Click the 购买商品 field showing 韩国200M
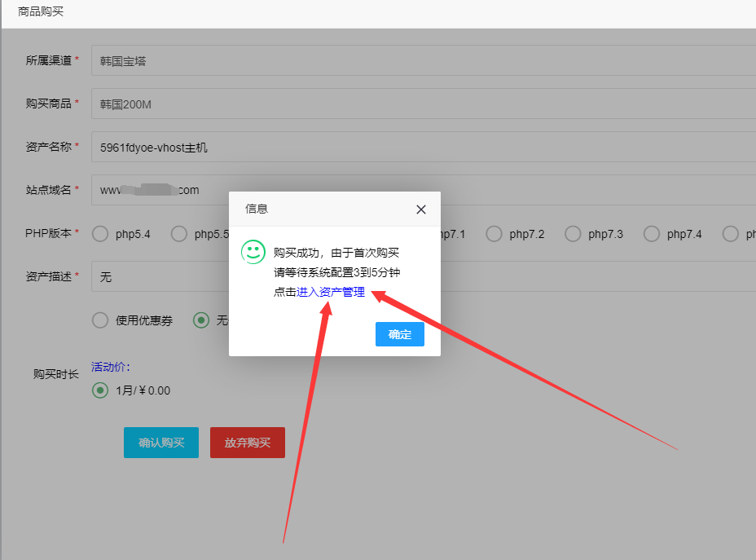This screenshot has width=756, height=560. 326,104
